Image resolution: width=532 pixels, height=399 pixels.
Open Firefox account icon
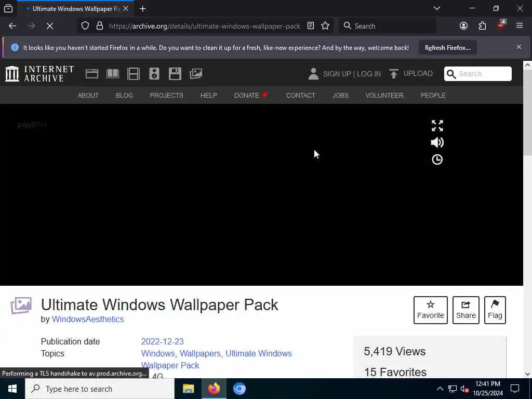(463, 26)
